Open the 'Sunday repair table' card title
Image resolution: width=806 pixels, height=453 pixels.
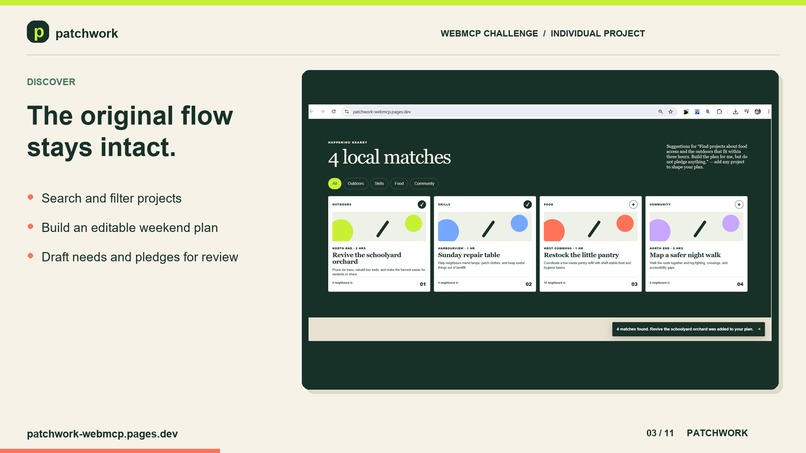[x=469, y=255]
